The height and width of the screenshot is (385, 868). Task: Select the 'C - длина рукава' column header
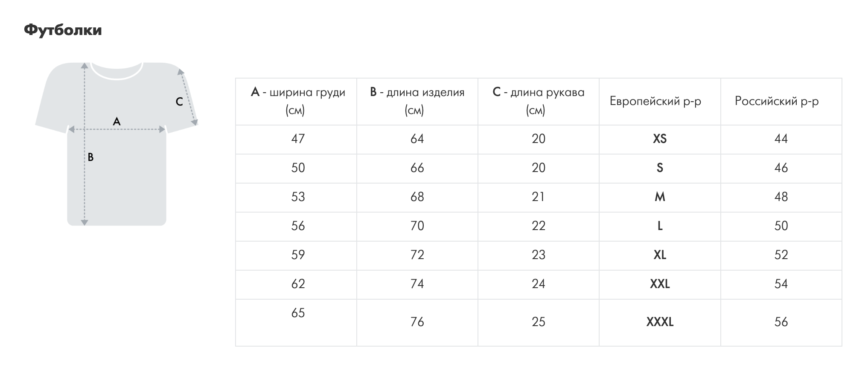pyautogui.click(x=538, y=101)
